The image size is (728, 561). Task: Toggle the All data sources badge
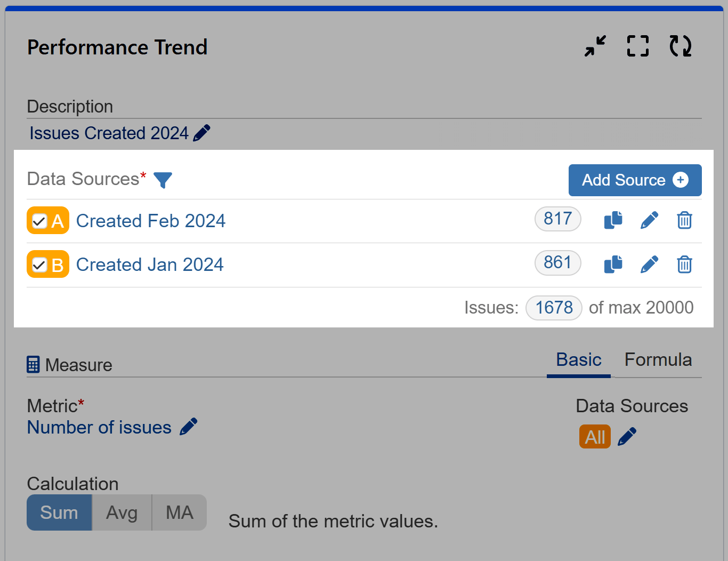tap(595, 436)
